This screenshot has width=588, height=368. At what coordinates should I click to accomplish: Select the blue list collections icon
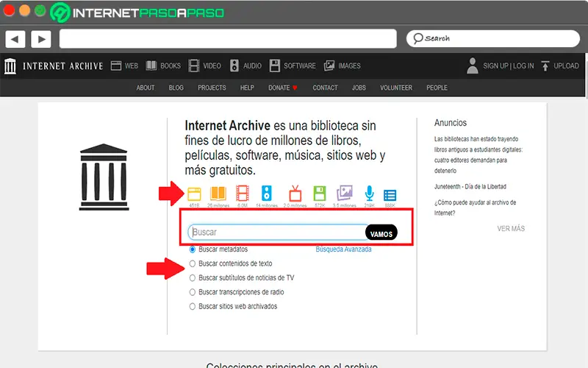point(390,196)
